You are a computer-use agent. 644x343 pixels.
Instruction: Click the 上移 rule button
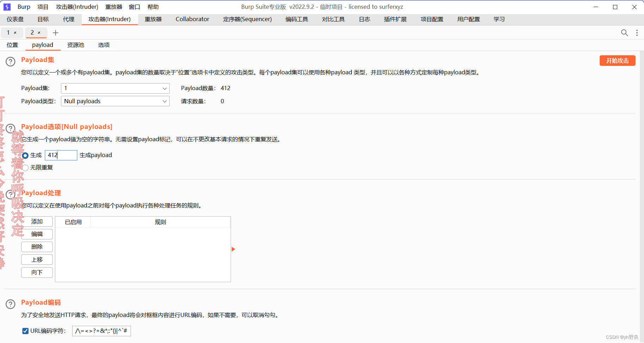37,260
